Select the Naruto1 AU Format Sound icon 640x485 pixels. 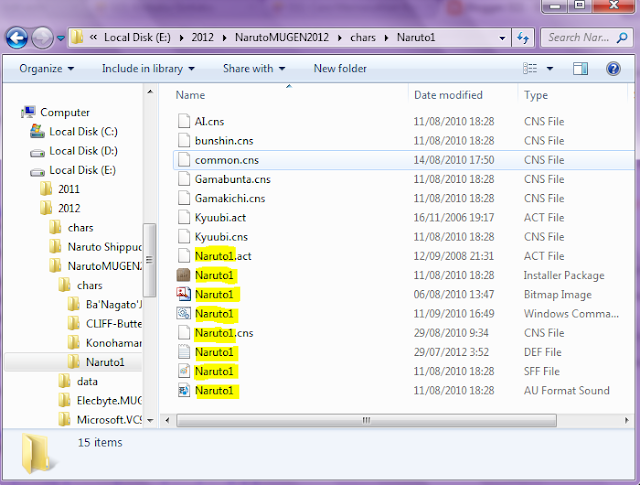(x=184, y=390)
